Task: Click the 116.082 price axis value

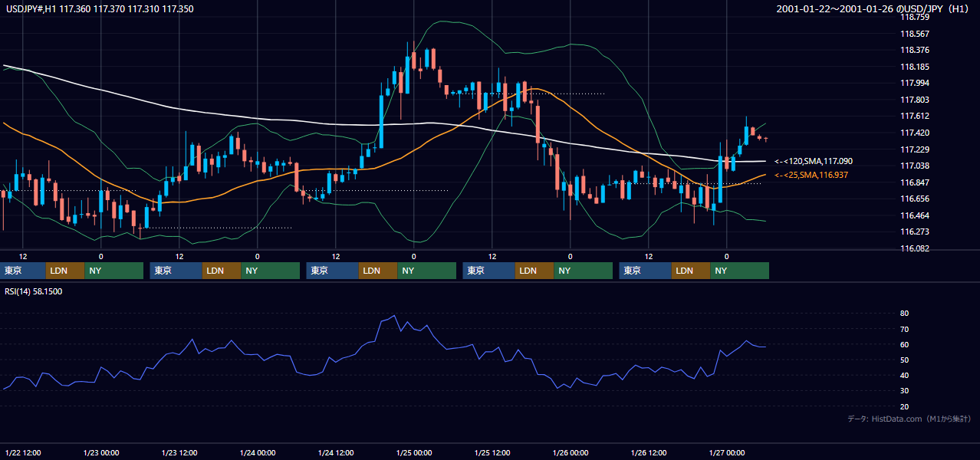Action: pos(913,248)
